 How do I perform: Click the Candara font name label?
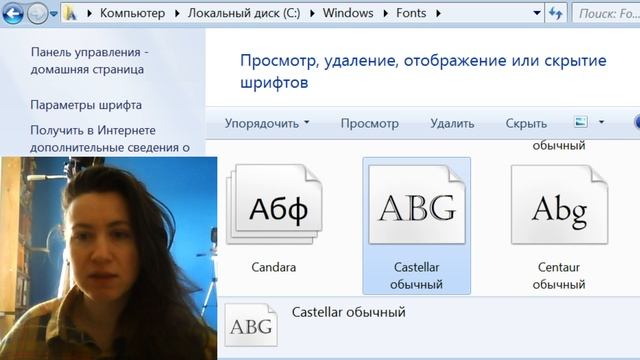[x=273, y=267]
